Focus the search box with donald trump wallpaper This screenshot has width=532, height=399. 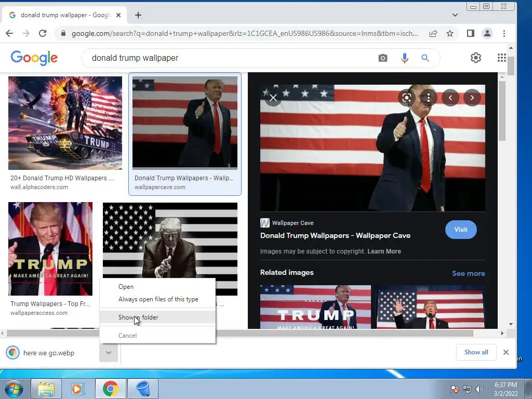231,58
